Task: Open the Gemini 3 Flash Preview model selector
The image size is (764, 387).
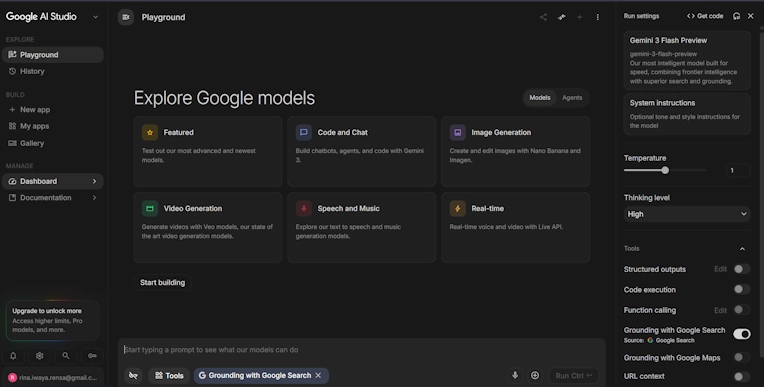Action: [x=687, y=60]
